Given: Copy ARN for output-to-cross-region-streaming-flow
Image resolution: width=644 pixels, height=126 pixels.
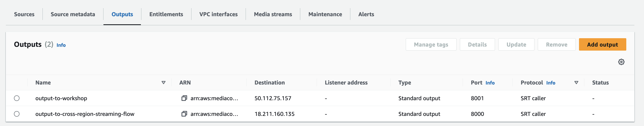Looking at the screenshot, I should tap(184, 114).
